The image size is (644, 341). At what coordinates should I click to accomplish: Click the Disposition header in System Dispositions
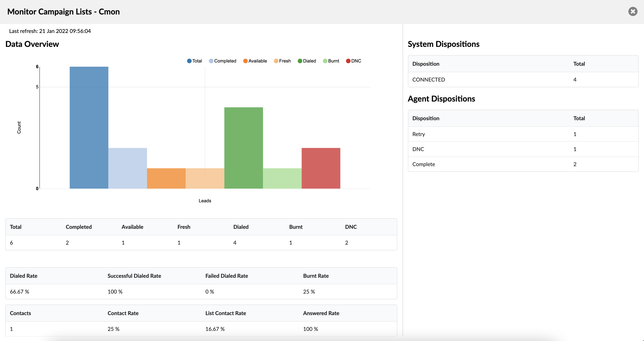(x=426, y=64)
